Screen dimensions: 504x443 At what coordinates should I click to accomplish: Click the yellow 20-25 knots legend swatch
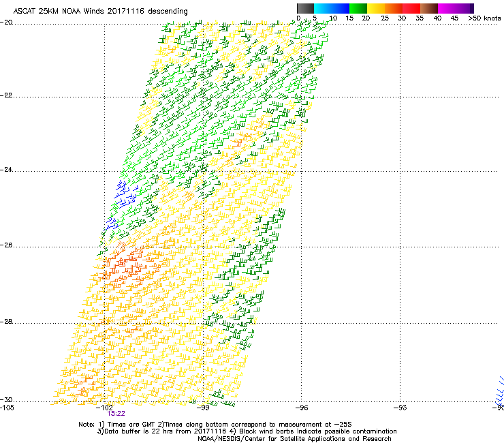point(376,8)
